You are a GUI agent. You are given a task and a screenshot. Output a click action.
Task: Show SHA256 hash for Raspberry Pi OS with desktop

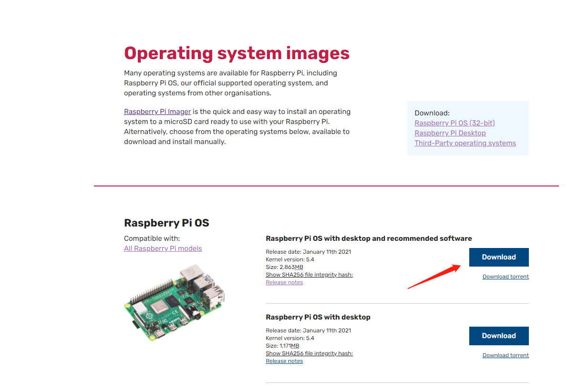click(309, 353)
